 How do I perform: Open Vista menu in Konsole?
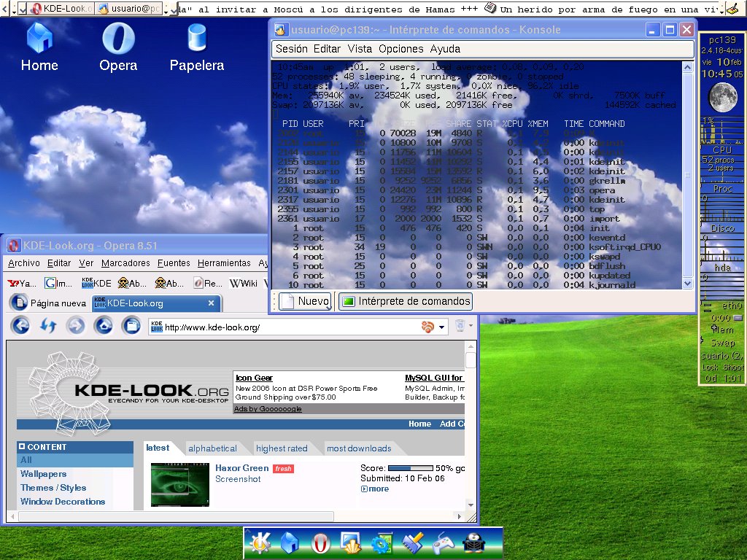tap(359, 49)
